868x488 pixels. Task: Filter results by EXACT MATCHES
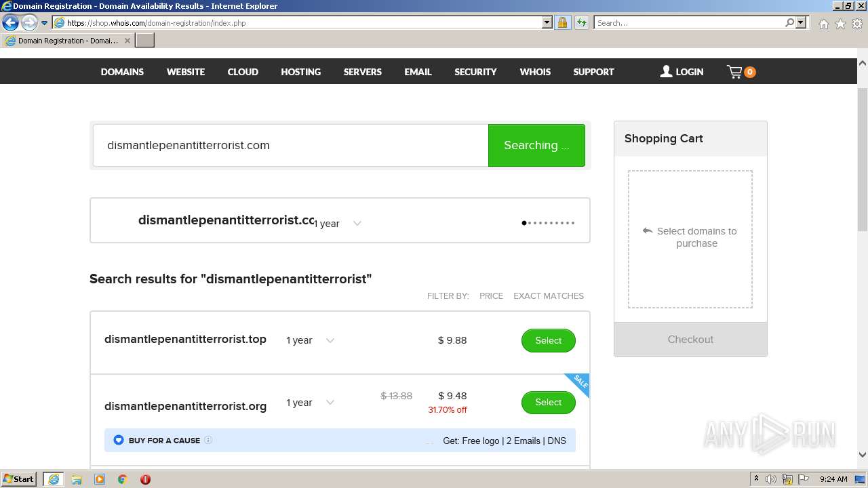[549, 296]
